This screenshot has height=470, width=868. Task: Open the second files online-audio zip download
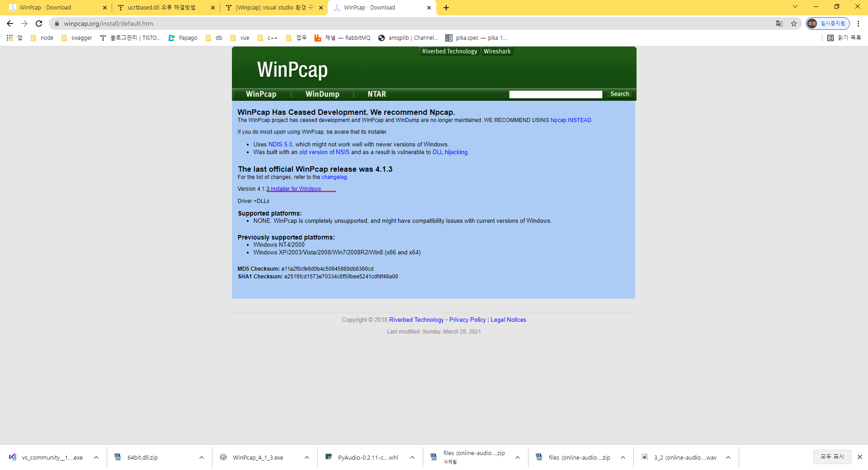click(x=573, y=457)
